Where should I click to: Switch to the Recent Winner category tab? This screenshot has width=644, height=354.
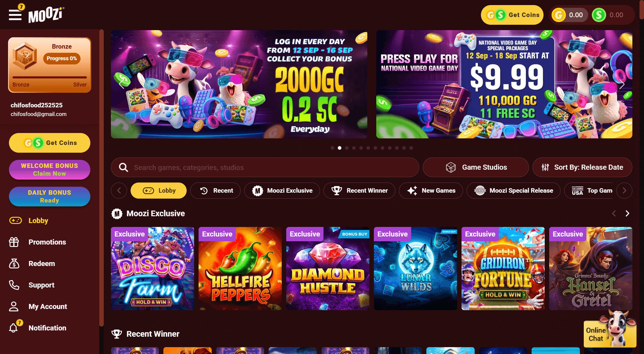coord(359,191)
